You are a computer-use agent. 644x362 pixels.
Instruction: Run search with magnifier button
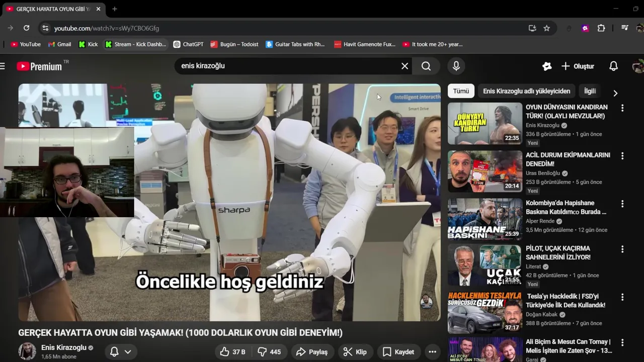coord(426,66)
